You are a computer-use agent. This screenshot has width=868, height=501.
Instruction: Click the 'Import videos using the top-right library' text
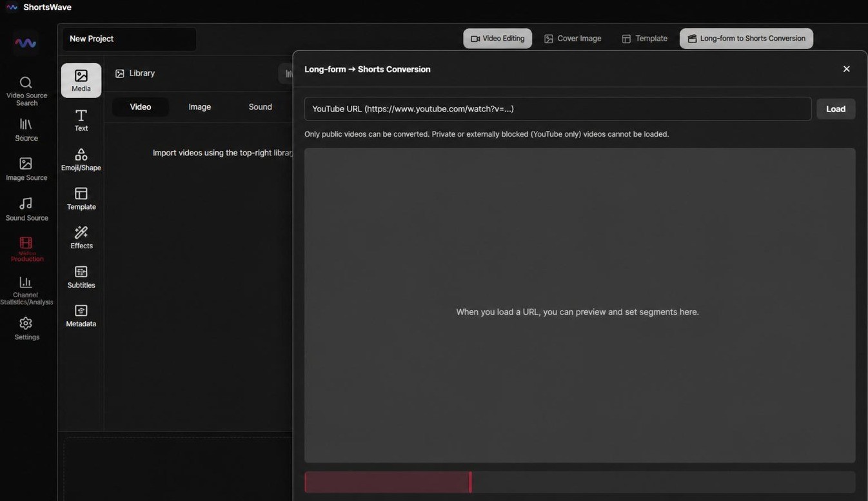point(223,153)
